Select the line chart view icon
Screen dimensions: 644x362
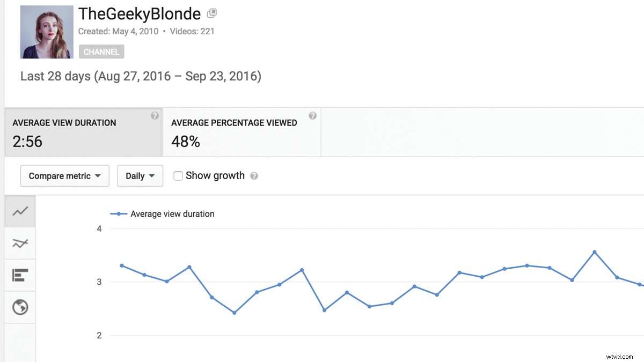tap(20, 211)
